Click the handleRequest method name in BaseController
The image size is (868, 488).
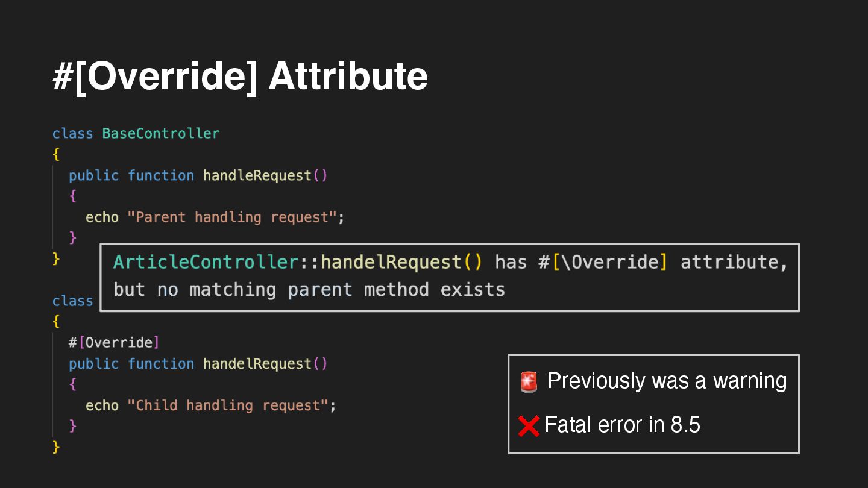pos(257,175)
